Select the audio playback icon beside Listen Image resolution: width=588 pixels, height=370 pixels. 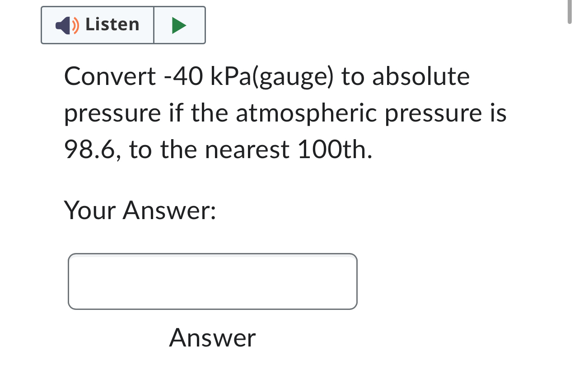179,25
